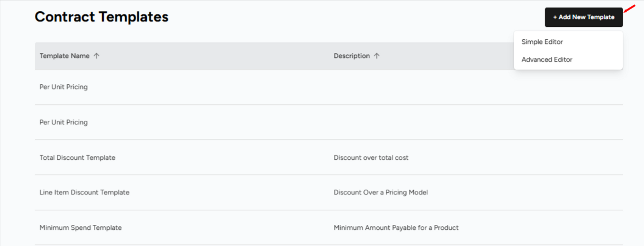Click the plus sign in Add New Template
The width and height of the screenshot is (644, 246).
click(555, 17)
